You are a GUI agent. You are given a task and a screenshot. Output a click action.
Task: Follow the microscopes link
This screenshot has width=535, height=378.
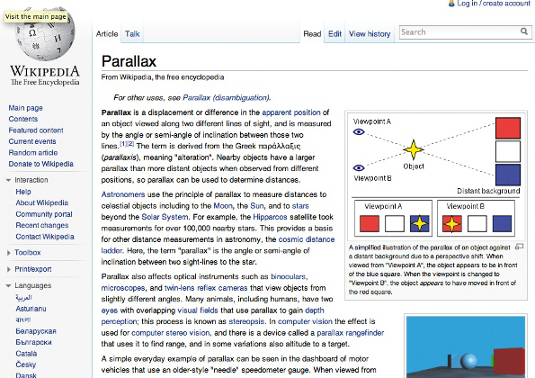[123, 288]
